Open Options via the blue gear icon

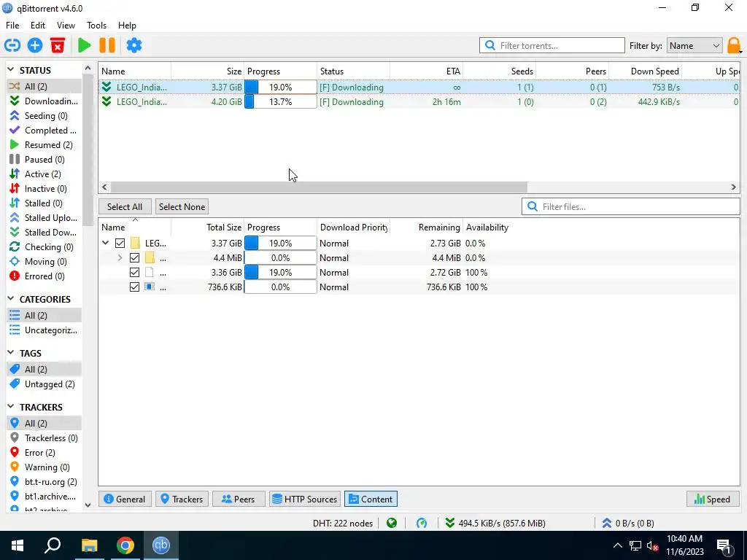point(134,46)
